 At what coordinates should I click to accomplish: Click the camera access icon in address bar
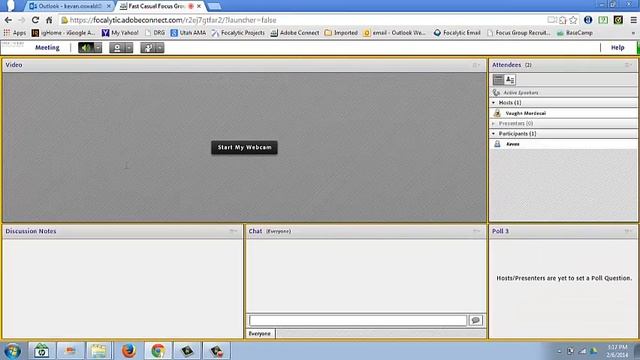[552, 20]
